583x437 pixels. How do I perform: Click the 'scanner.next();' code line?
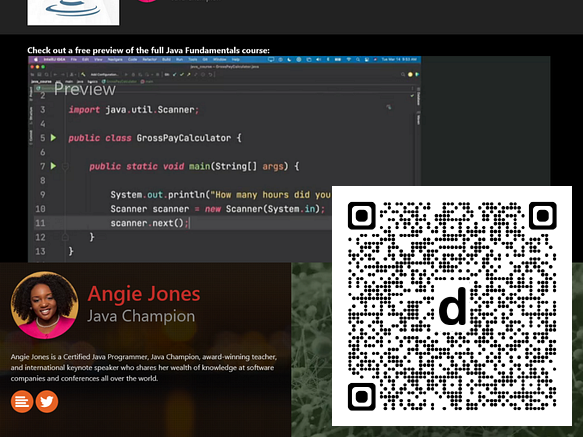[149, 223]
